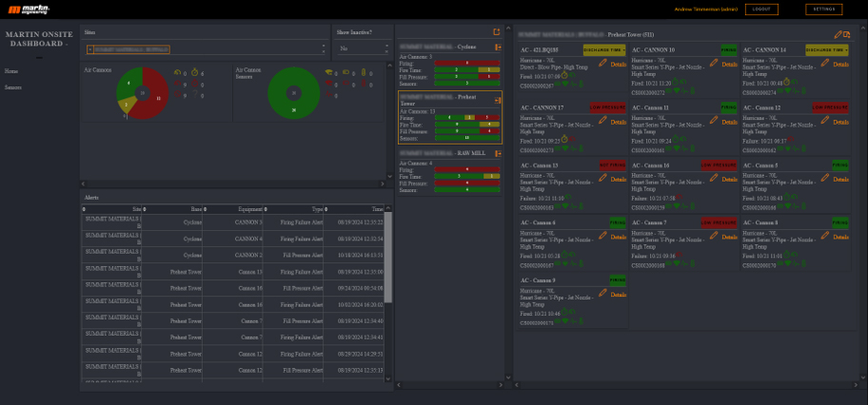Click the export icon above the area list
This screenshot has width=868, height=405.
pos(497,31)
